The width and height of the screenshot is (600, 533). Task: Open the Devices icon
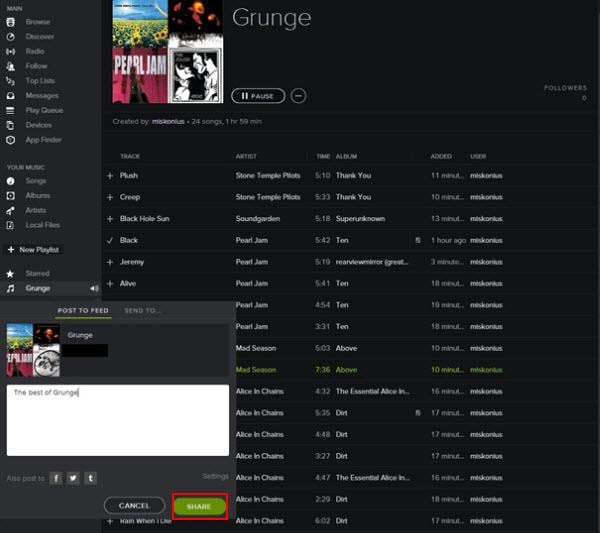click(10, 125)
